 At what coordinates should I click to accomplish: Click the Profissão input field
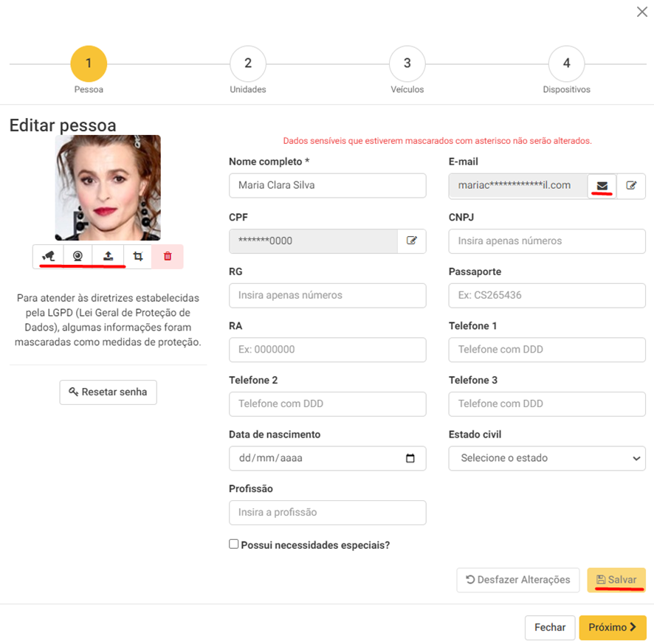pyautogui.click(x=328, y=512)
